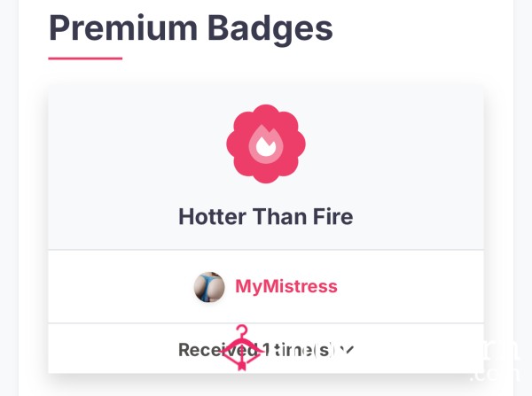Click the faded .com watermark
The width and height of the screenshot is (532, 396).
point(495,375)
